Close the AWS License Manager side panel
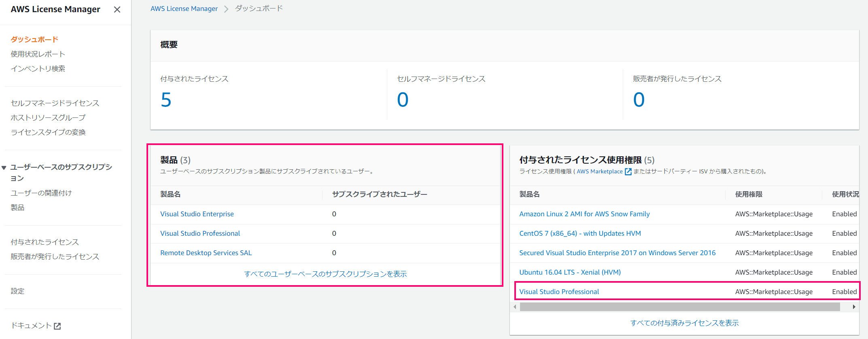The width and height of the screenshot is (868, 339). tap(117, 9)
